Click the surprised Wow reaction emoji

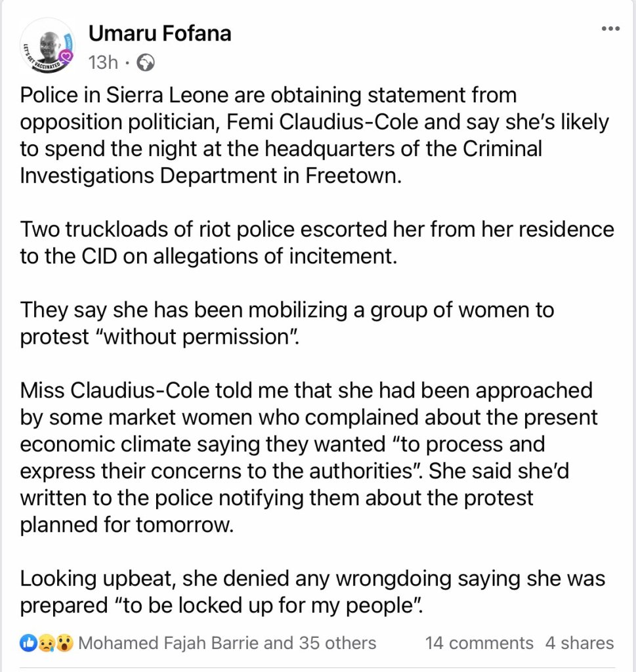coord(64,642)
